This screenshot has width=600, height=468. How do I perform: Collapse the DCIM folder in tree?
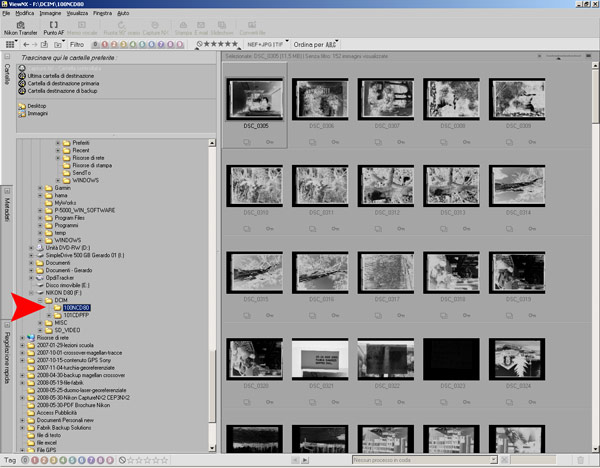click(40, 299)
